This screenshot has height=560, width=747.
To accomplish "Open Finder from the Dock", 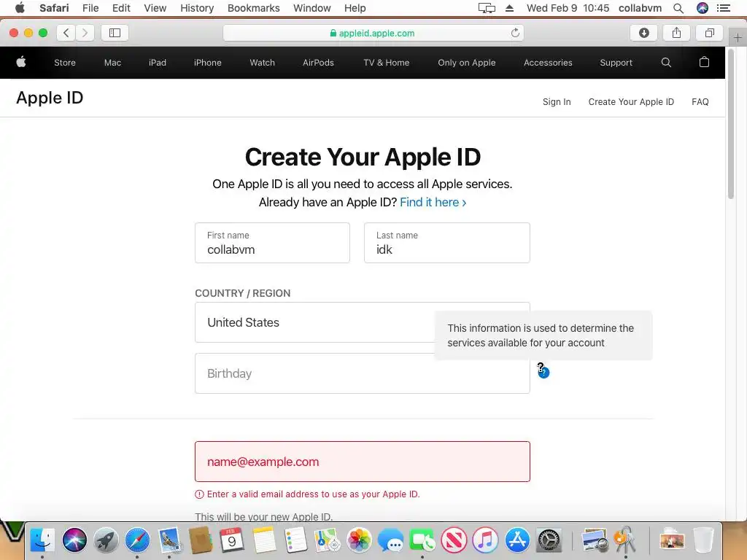I will coord(42,540).
